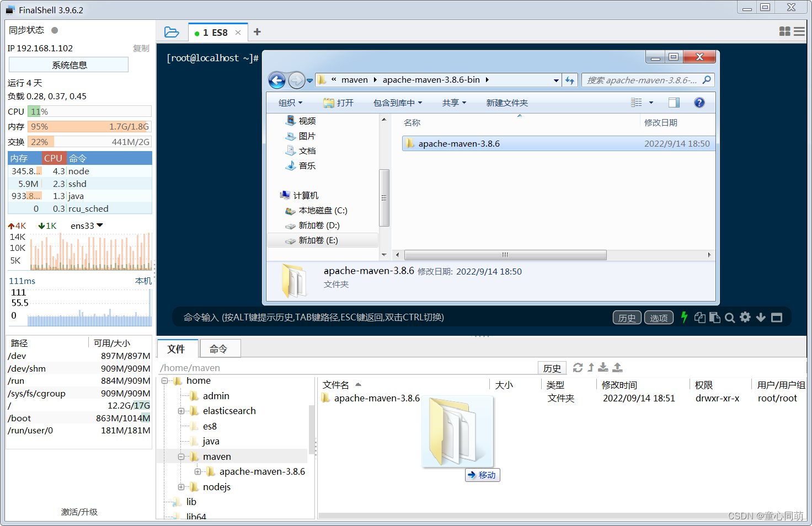This screenshot has width=812, height=526.
Task: Click the file panel download icon
Action: pos(603,367)
